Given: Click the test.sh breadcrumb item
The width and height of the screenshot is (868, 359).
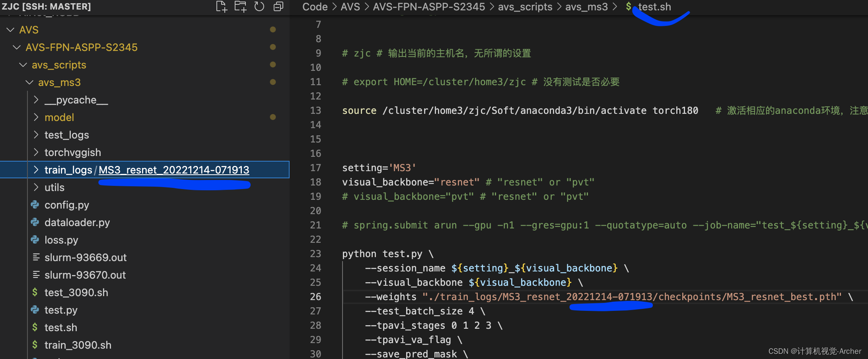Looking at the screenshot, I should (x=654, y=7).
